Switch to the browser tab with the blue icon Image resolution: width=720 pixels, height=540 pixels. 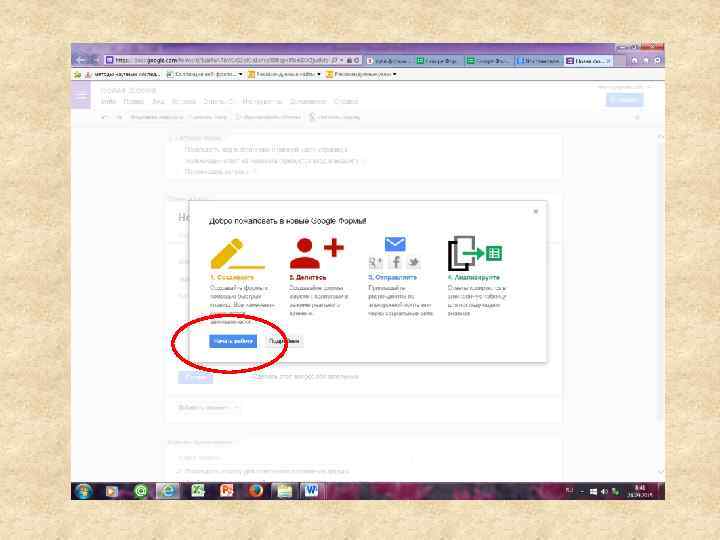[x=539, y=61]
